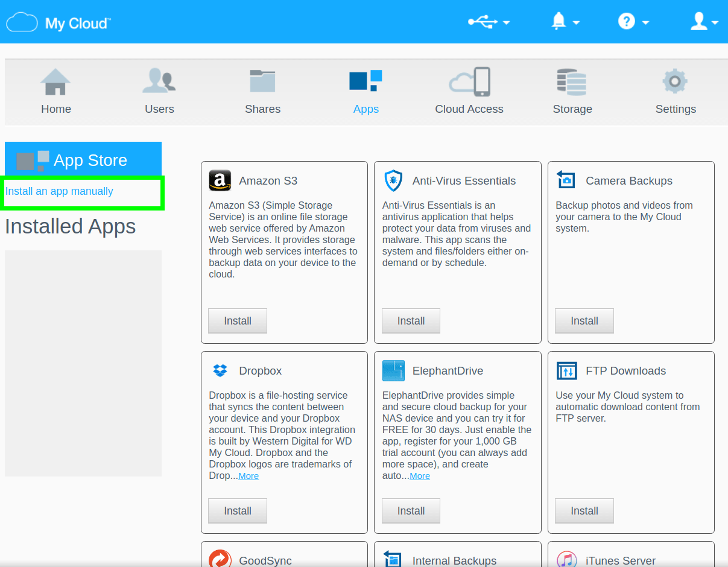Image resolution: width=728 pixels, height=567 pixels.
Task: Select the Amazon S3 title text
Action: point(268,181)
